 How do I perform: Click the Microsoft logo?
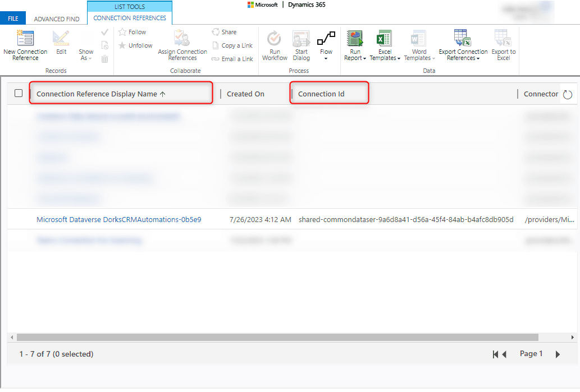(x=263, y=5)
